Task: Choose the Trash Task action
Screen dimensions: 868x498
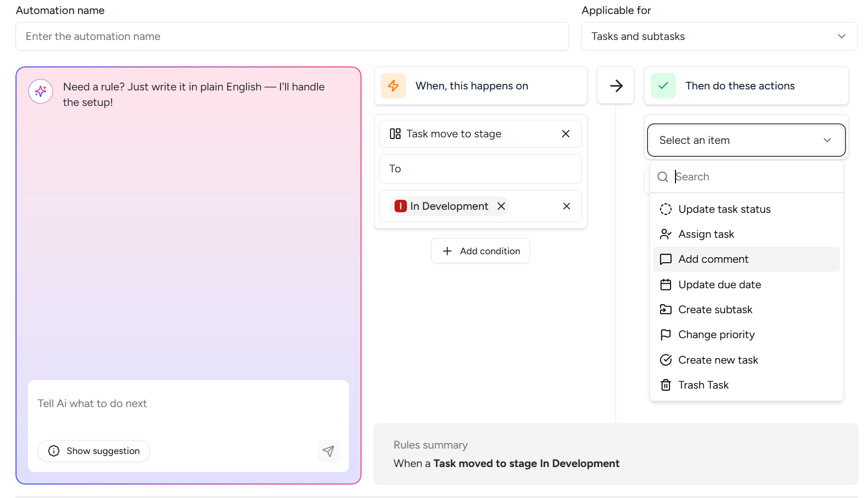Action: click(x=703, y=385)
